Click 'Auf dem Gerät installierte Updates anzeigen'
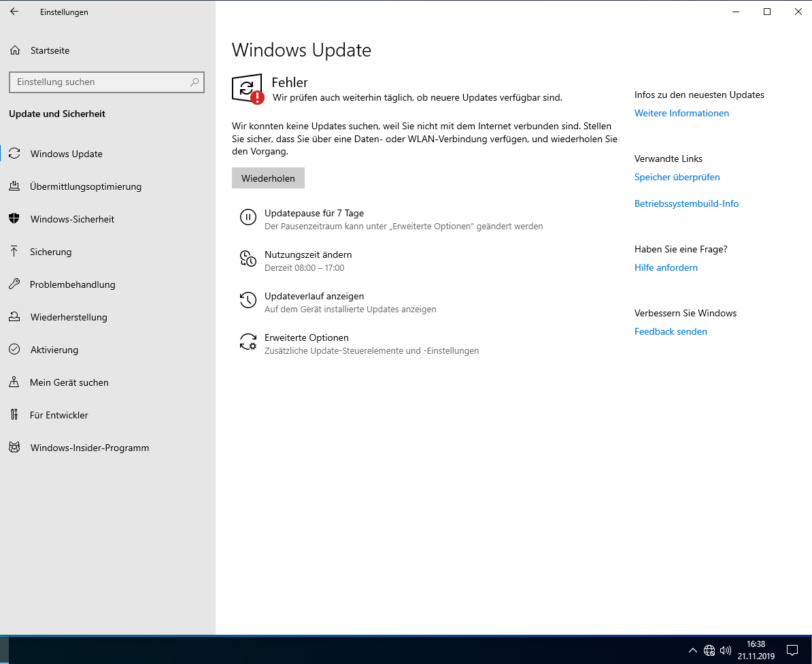Image resolution: width=812 pixels, height=664 pixels. click(350, 310)
